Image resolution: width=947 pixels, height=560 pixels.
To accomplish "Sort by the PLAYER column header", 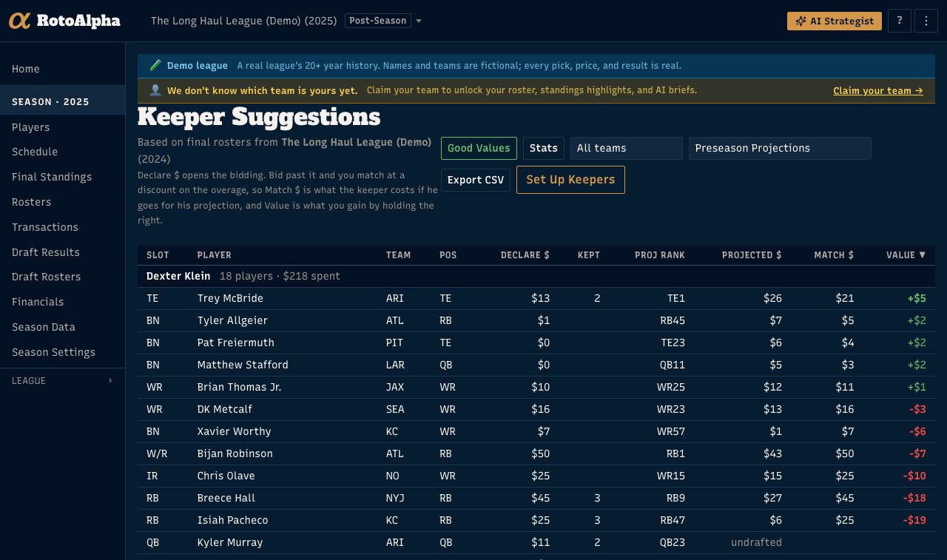I will (x=215, y=255).
